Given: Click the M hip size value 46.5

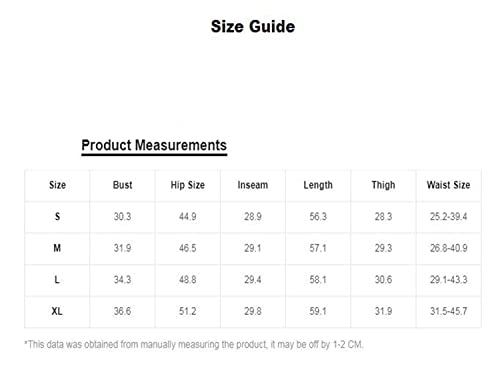Looking at the screenshot, I should 188,248.
